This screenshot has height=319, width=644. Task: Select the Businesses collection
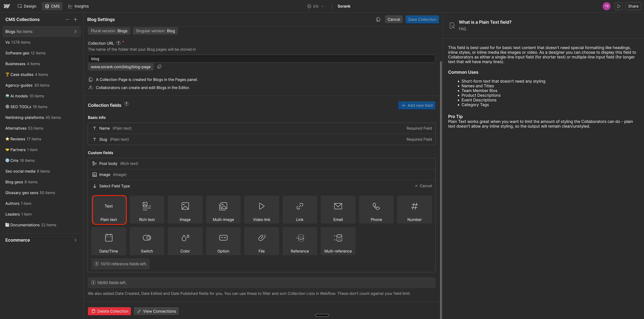(x=41, y=64)
